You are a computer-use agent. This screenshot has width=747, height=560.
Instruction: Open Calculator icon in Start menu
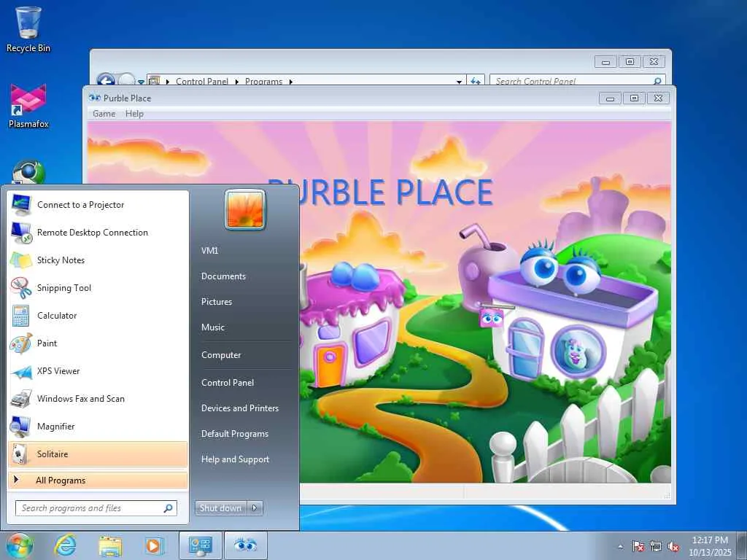point(21,315)
